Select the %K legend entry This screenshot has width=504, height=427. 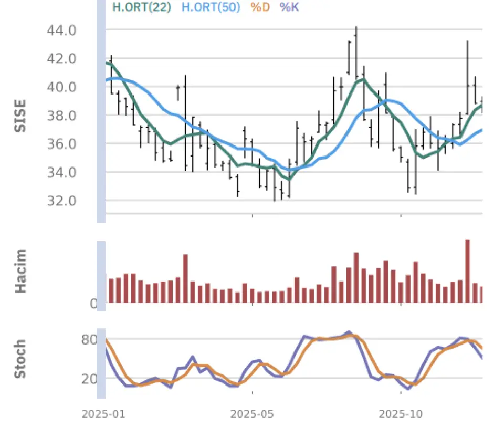(289, 7)
